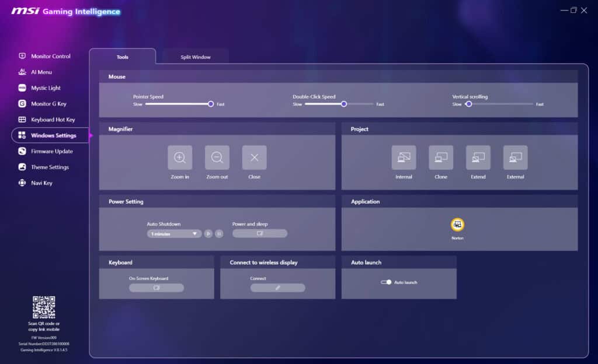The height and width of the screenshot is (364, 598).
Task: Select External projection mode icon
Action: click(x=515, y=157)
